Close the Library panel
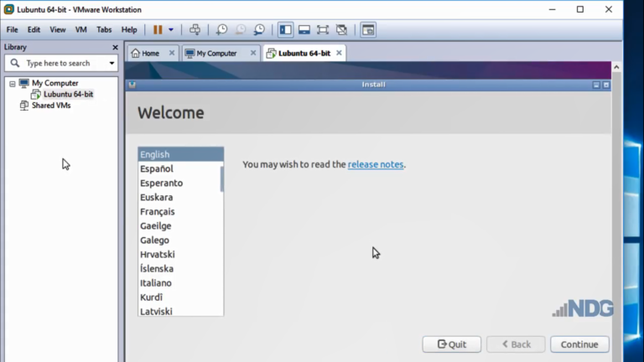 point(115,47)
